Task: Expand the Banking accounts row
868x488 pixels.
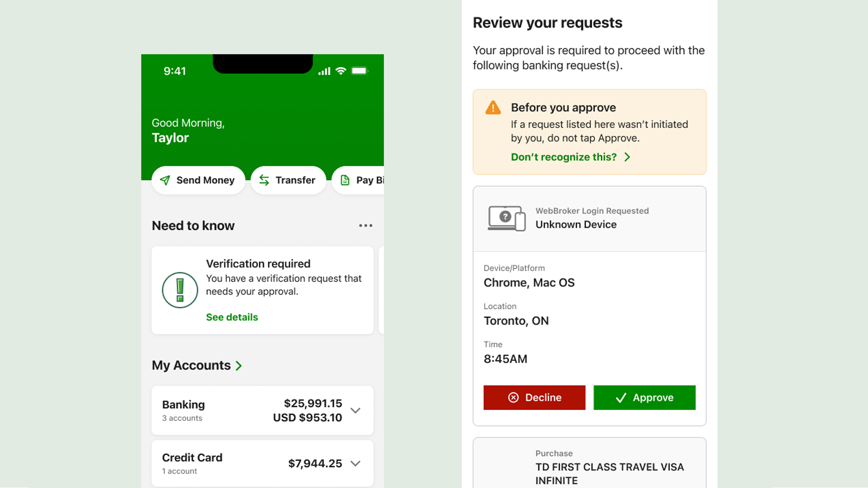Action: click(355, 411)
